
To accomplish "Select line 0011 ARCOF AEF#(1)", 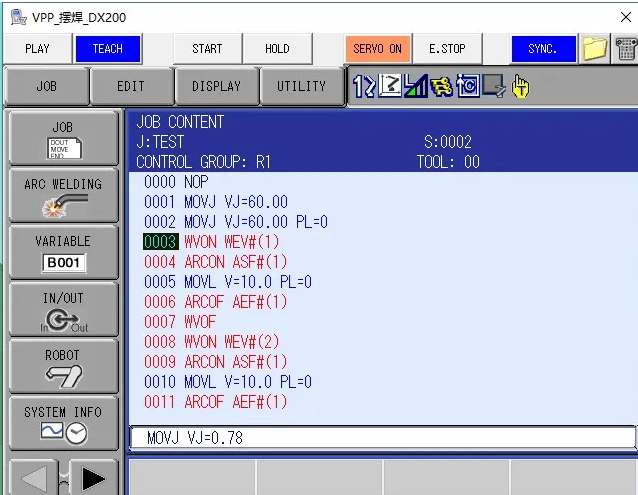I will [215, 402].
